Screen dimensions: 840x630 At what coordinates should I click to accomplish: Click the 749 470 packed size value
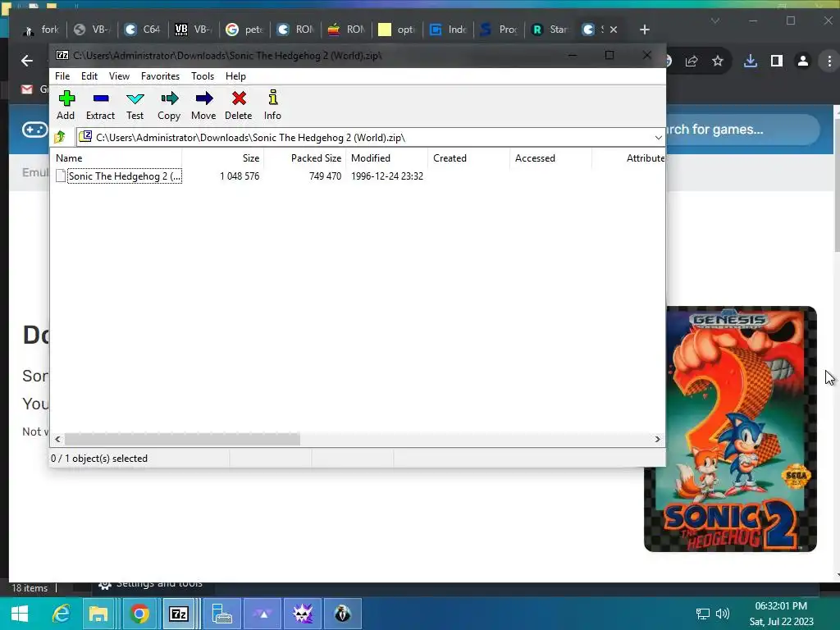coord(325,176)
